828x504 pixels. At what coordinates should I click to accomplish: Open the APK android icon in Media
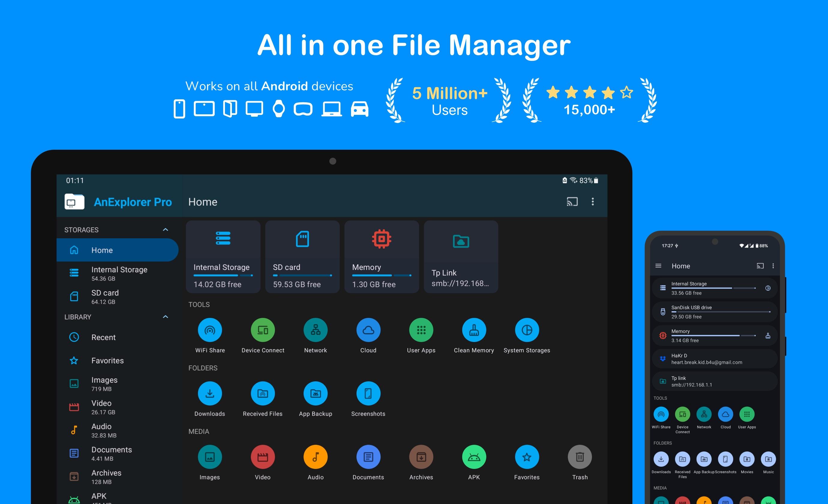(474, 457)
